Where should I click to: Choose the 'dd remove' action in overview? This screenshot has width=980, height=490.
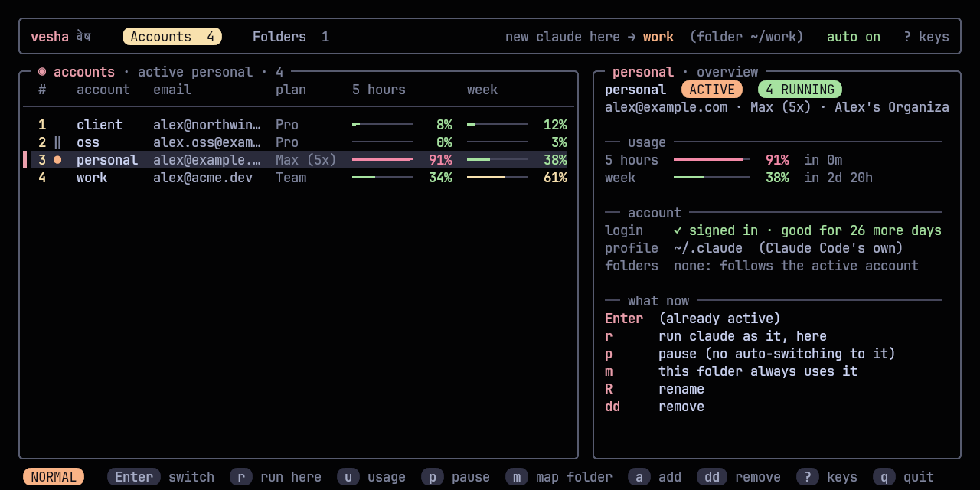655,407
